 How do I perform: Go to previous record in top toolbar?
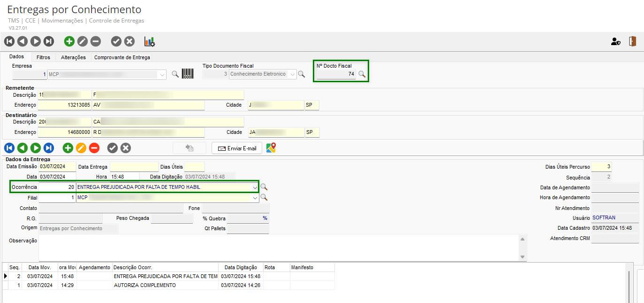23,41
